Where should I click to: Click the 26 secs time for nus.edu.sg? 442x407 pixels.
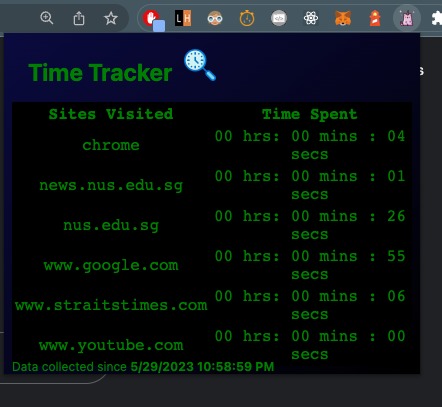tap(310, 225)
